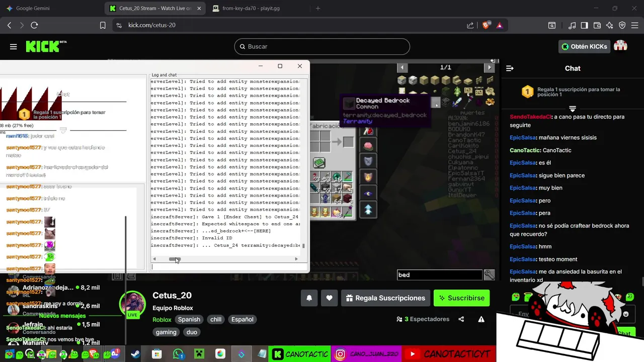Click the notification bell button
This screenshot has width=644, height=362.
click(309, 298)
